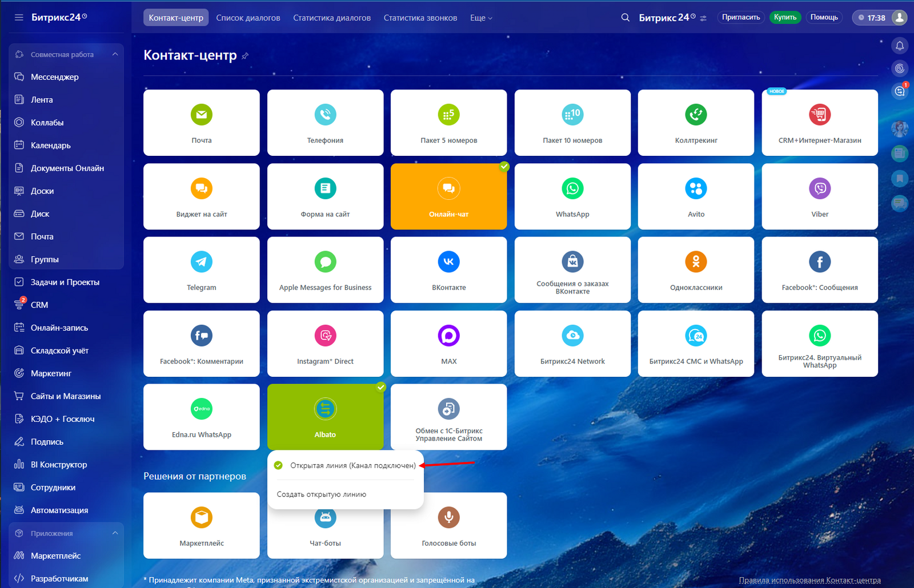Image resolution: width=914 pixels, height=588 pixels.
Task: Collapse the Совместная работа section
Action: 115,54
